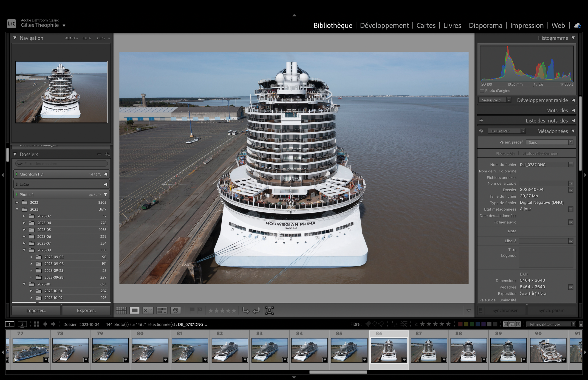Toggle sync auto switch beside Synchroniser
Viewport: 588px width, 380px height.
480,310
